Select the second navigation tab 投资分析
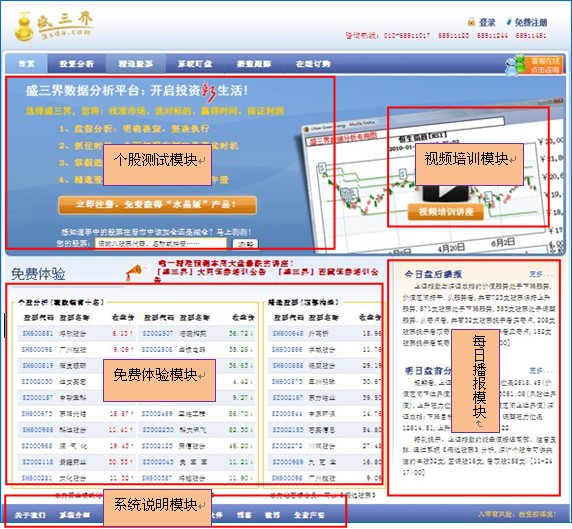This screenshot has width=572, height=529. (x=77, y=64)
